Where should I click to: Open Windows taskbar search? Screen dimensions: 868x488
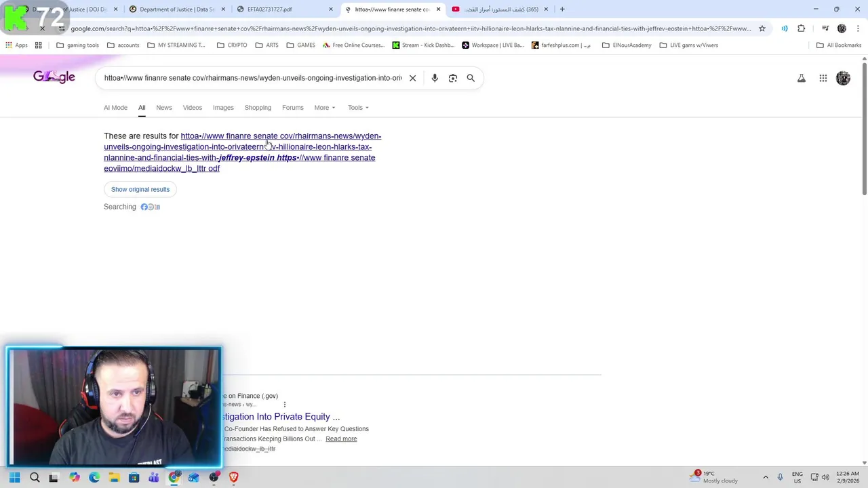(x=35, y=477)
